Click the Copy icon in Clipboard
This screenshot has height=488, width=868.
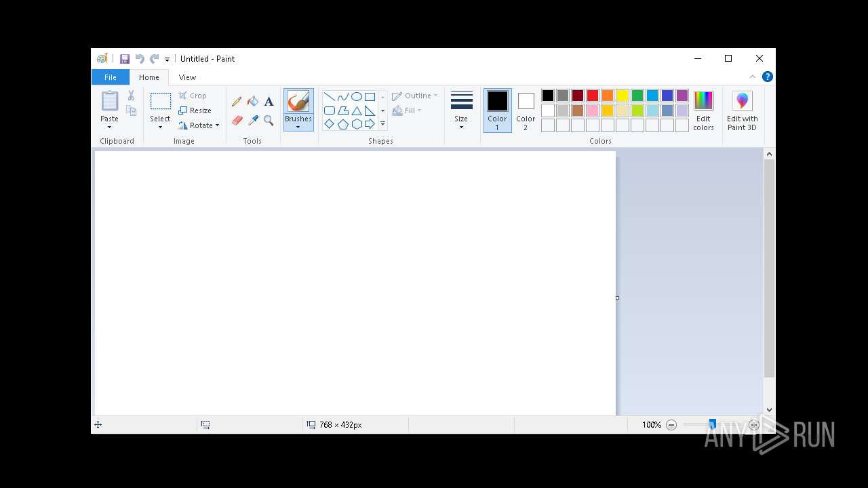(131, 110)
